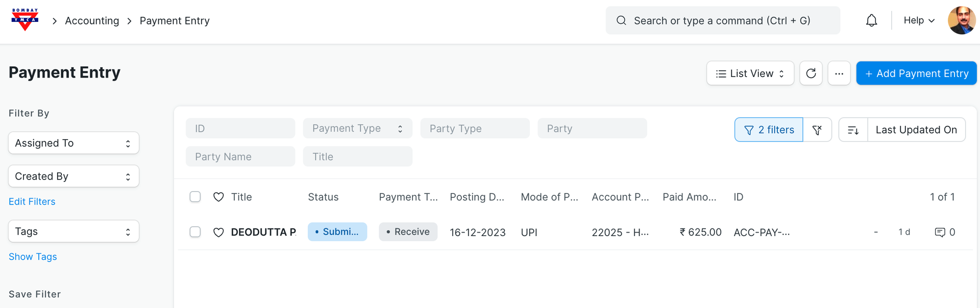Focus the Party Name filter field
The width and height of the screenshot is (980, 308).
click(x=240, y=157)
